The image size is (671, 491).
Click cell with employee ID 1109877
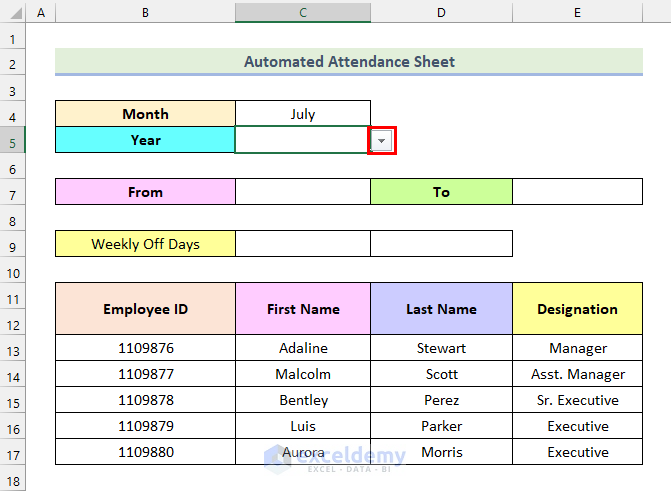coord(145,374)
